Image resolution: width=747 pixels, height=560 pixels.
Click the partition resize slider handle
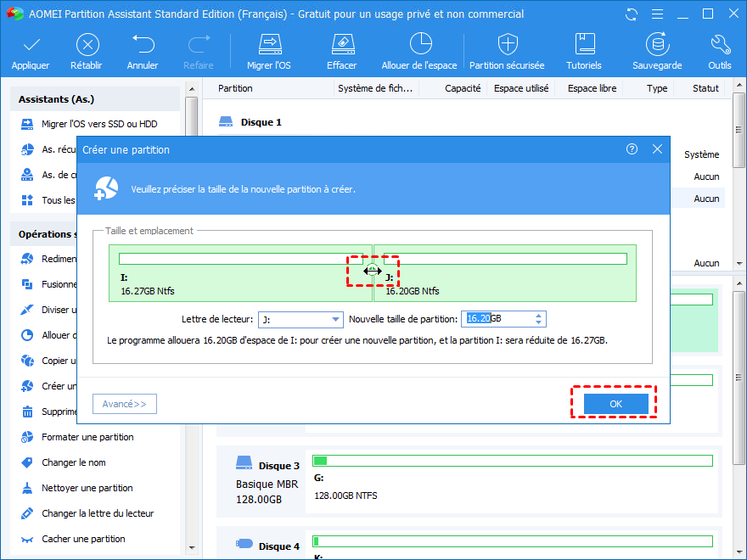(373, 271)
